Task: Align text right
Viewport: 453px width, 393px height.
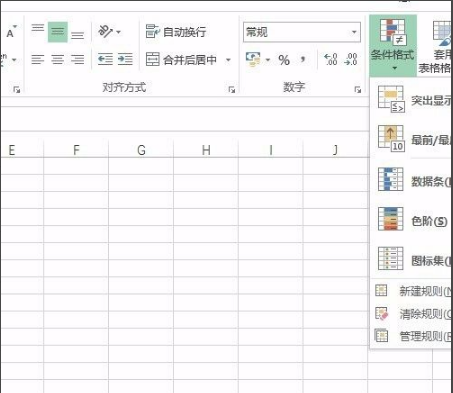Action: (x=78, y=59)
